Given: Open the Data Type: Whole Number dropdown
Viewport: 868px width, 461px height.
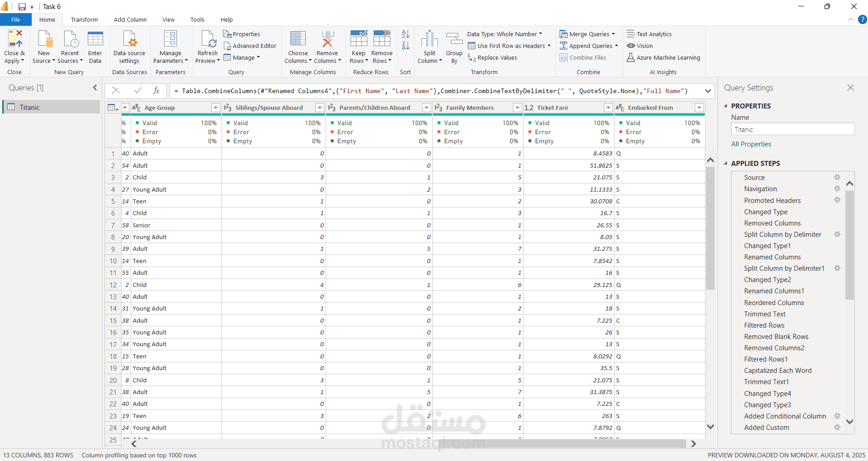Looking at the screenshot, I should [x=504, y=34].
